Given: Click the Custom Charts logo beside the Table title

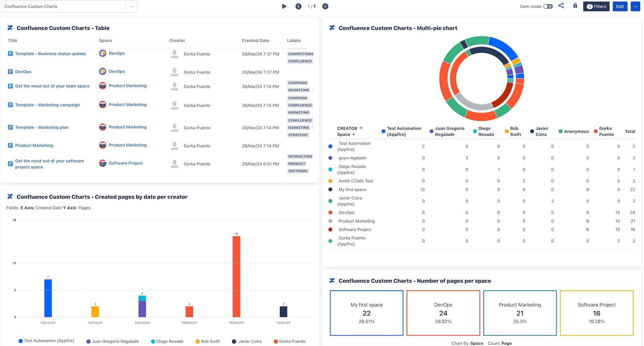Looking at the screenshot, I should (10, 28).
